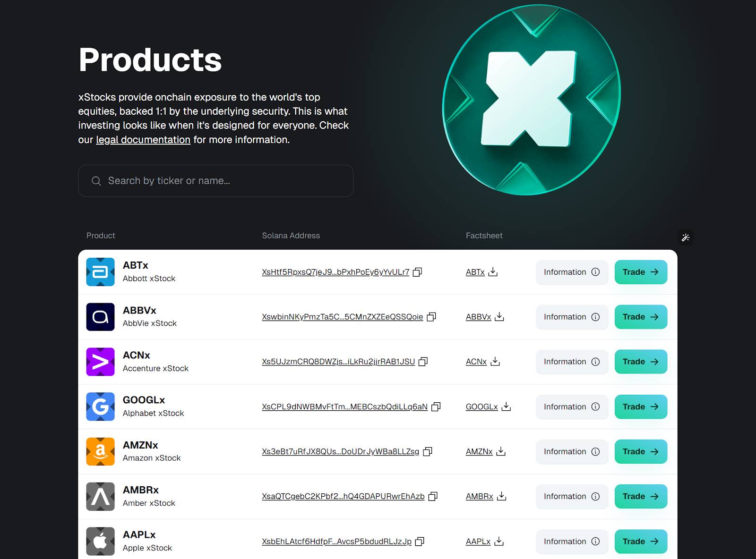This screenshot has width=756, height=559.
Task: Open the AAPLx Solana address link
Action: 336,542
